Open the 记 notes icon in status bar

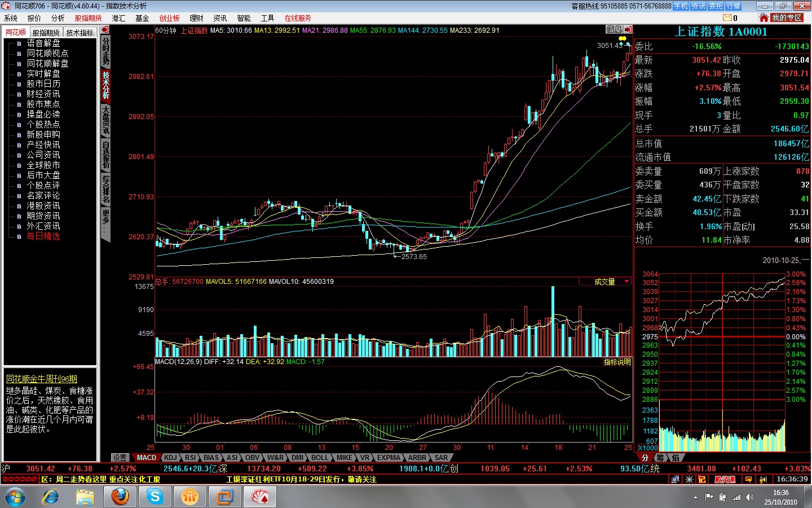[702, 479]
